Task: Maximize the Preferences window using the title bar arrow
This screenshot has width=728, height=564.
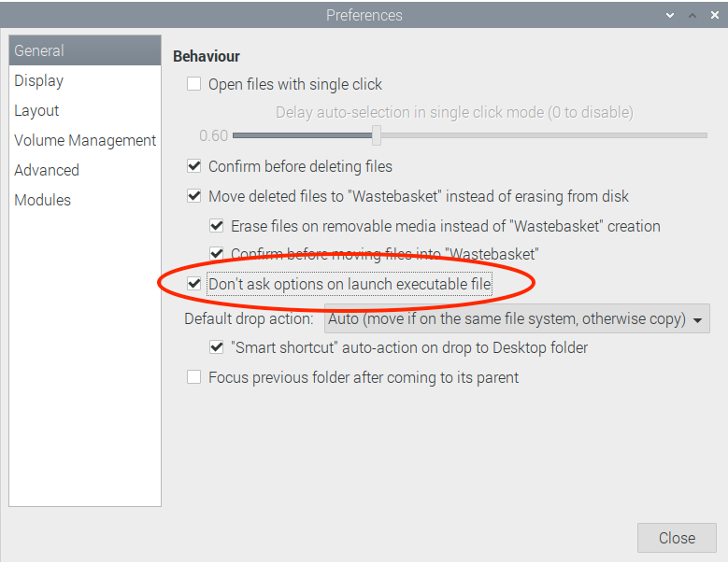Action: pyautogui.click(x=692, y=16)
